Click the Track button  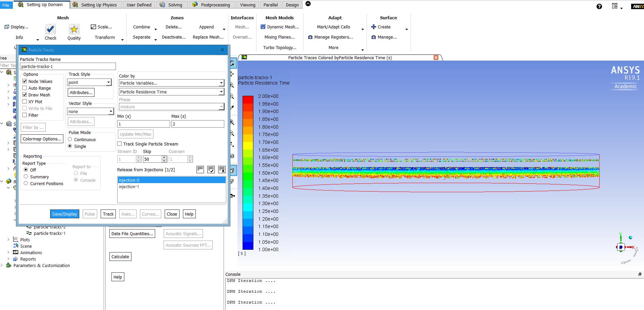108,214
